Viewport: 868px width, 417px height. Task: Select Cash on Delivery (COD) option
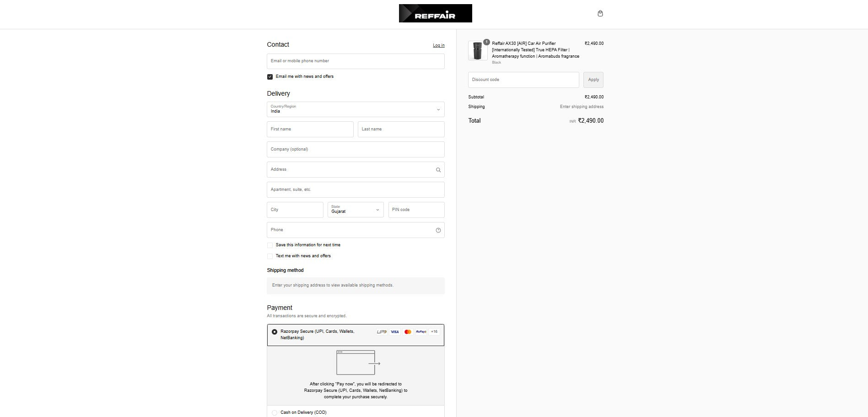pos(275,412)
